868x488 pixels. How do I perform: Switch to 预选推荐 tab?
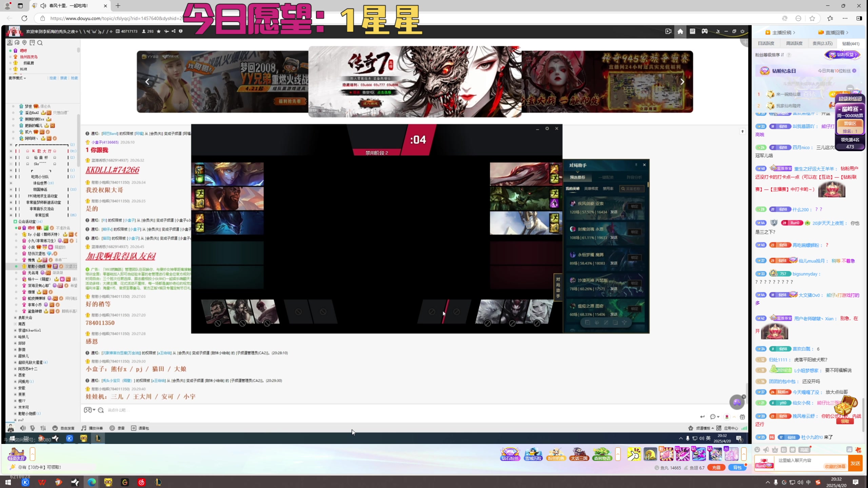pyautogui.click(x=577, y=177)
